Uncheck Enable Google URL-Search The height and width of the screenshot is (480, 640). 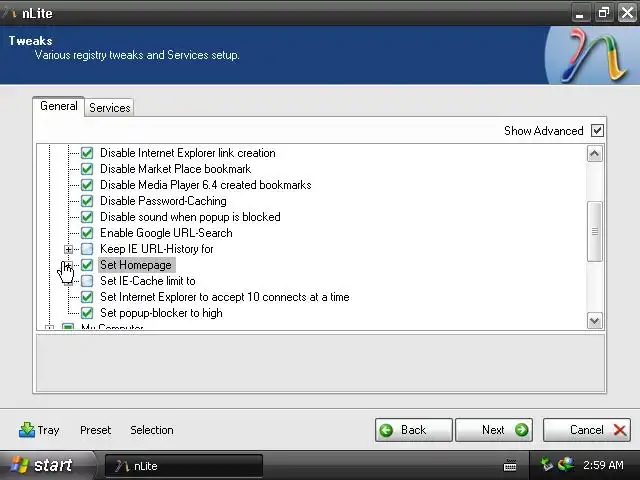click(x=87, y=233)
